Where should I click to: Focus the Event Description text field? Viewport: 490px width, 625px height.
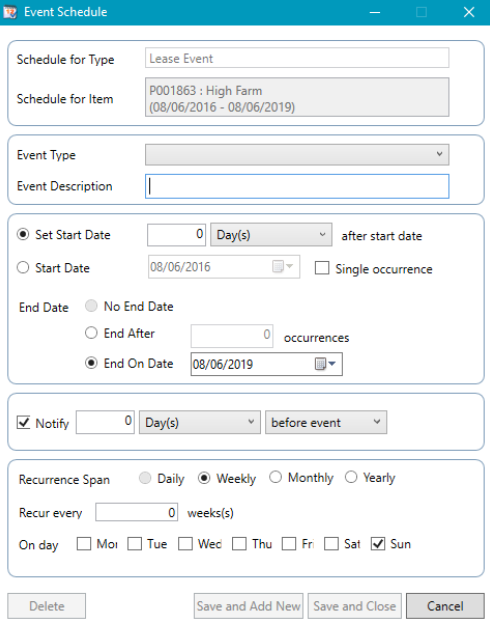pos(297,186)
